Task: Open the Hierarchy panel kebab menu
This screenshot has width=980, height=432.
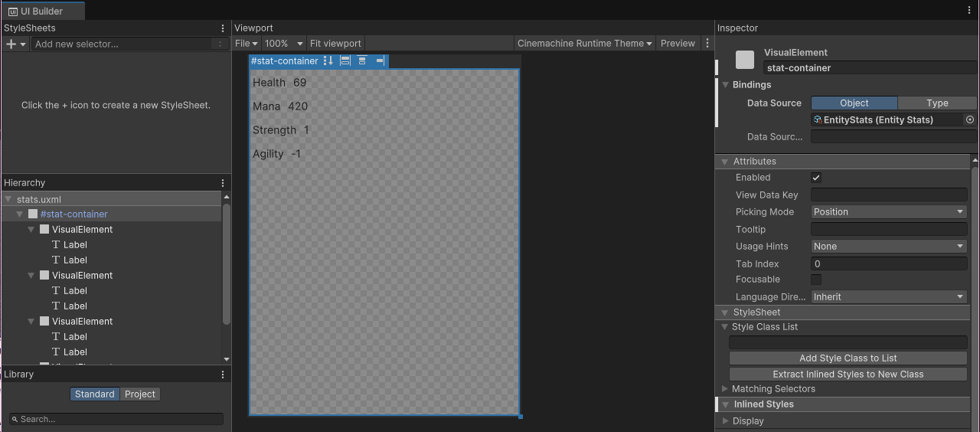Action: (x=223, y=183)
